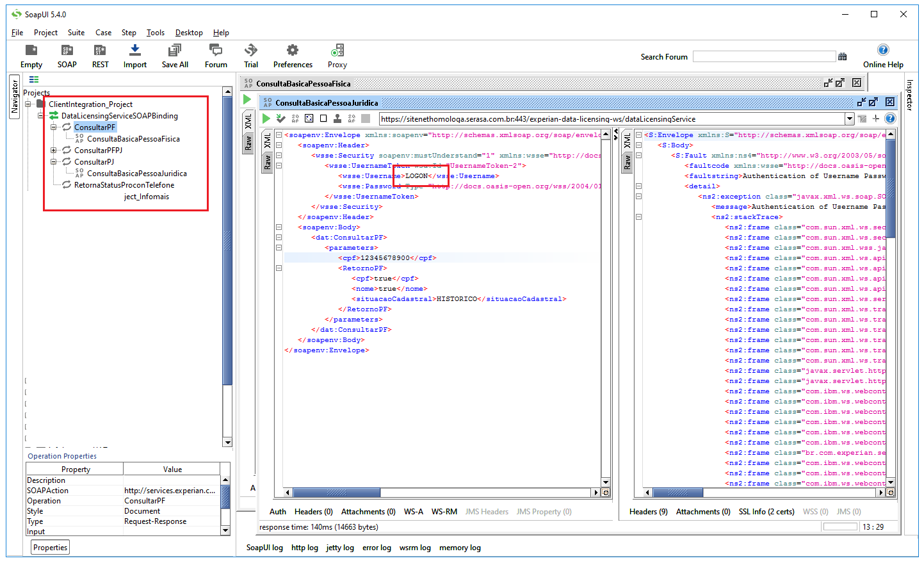Screen dimensions: 924x563
Task: Click the recreate request refresh icon
Action: [x=309, y=118]
